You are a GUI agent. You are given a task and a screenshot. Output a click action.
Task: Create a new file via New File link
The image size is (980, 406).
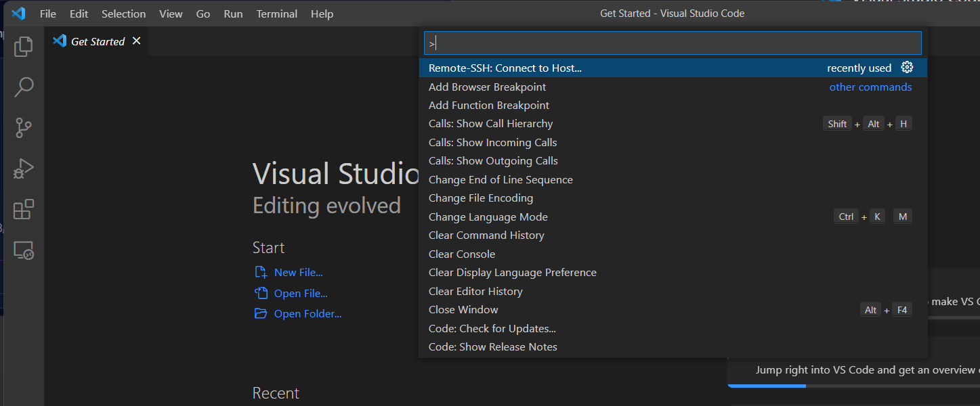click(x=297, y=271)
